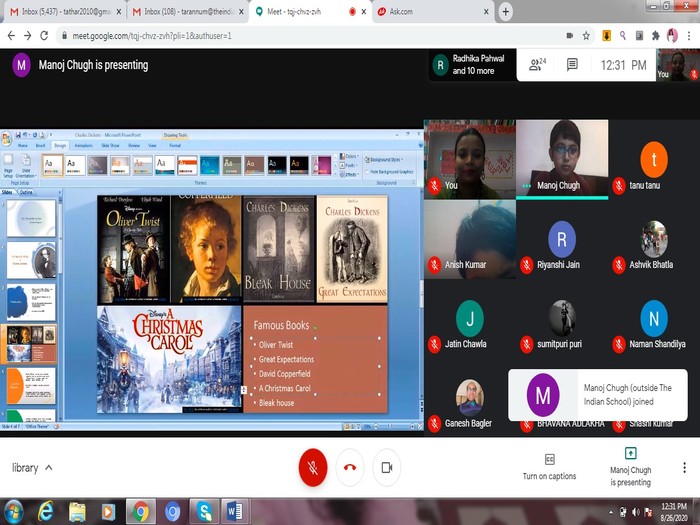Switch to Inbox (108) Gmail tab
This screenshot has height=525, width=700.
coord(188,12)
